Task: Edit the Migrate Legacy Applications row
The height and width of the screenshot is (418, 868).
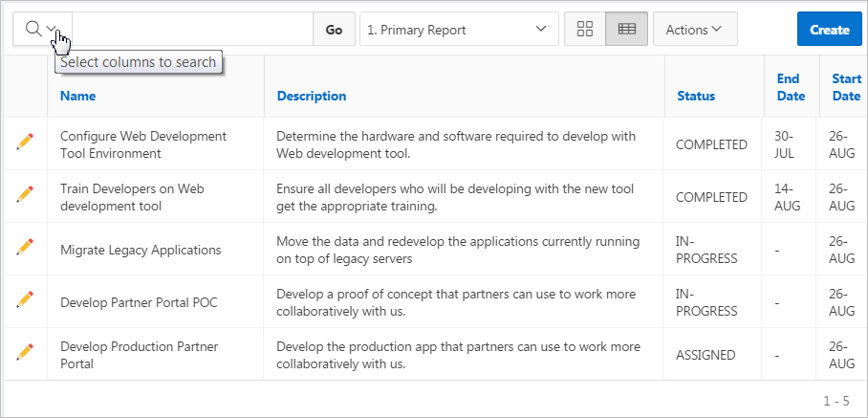Action: (25, 249)
